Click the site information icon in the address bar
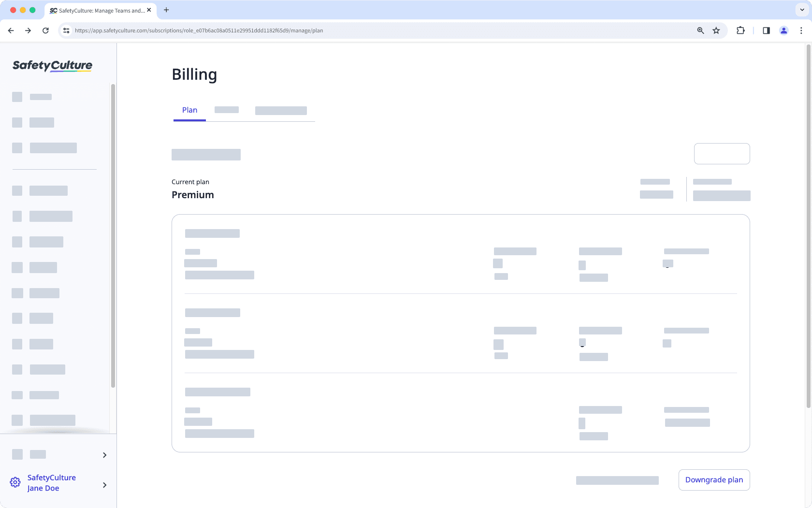The width and height of the screenshot is (812, 508). [x=66, y=30]
